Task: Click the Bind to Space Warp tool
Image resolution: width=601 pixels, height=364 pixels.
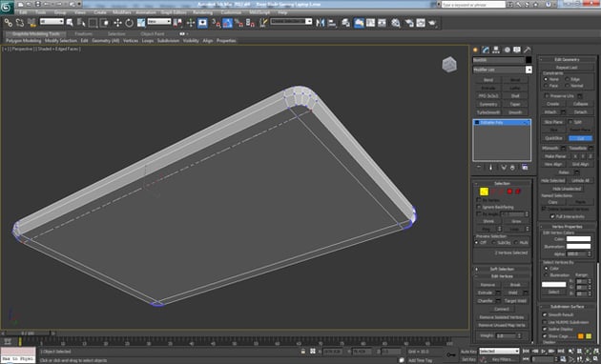Action: tap(31, 23)
